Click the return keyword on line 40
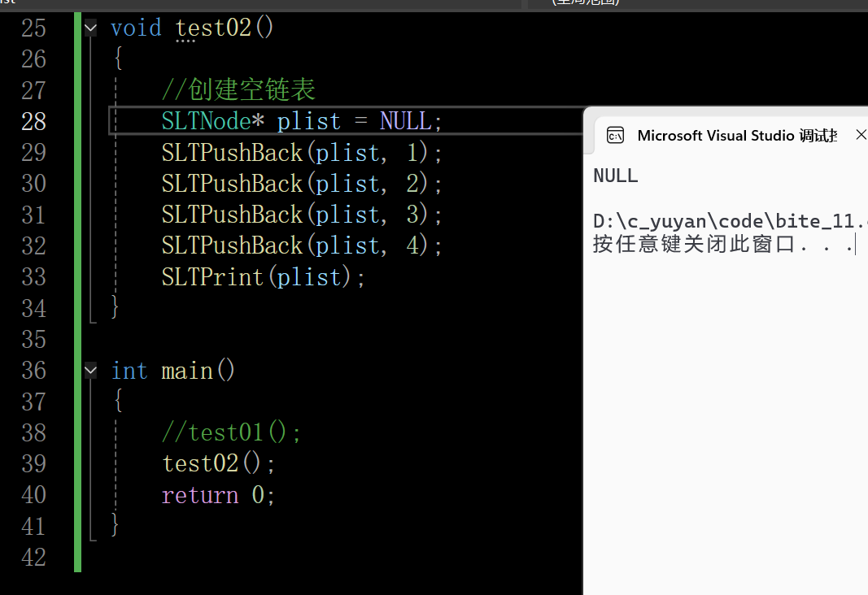Screen dimensions: 868x595 coord(200,495)
